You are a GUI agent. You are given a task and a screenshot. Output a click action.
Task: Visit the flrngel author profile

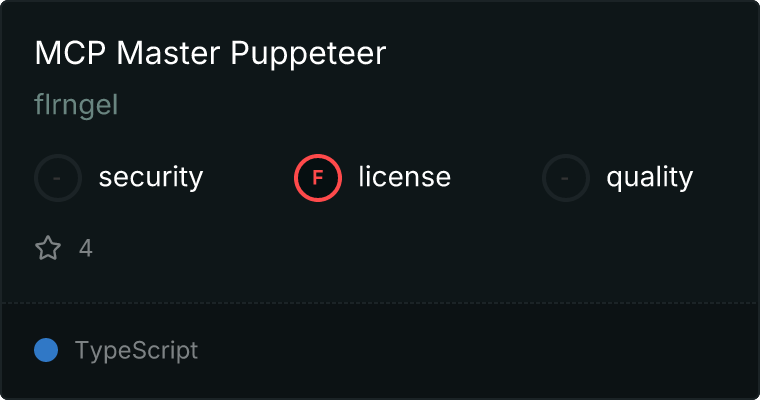76,105
